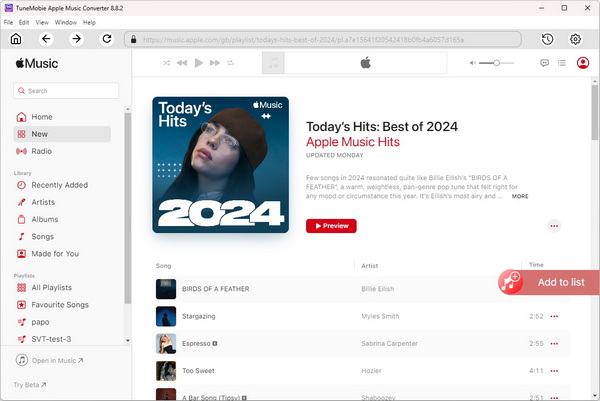Image resolution: width=600 pixels, height=401 pixels.
Task: Open more options for Stargazing
Action: click(554, 316)
